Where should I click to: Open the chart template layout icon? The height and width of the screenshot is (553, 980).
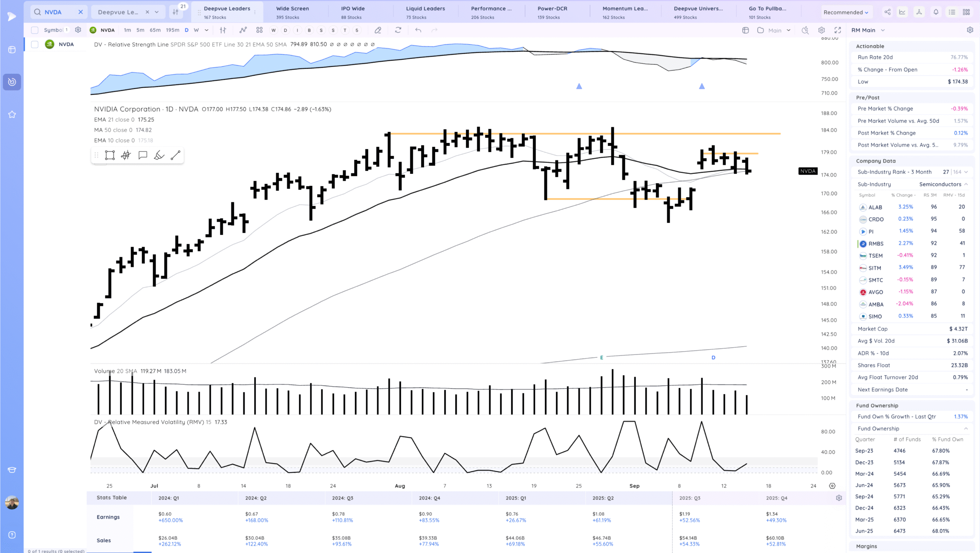click(x=745, y=30)
